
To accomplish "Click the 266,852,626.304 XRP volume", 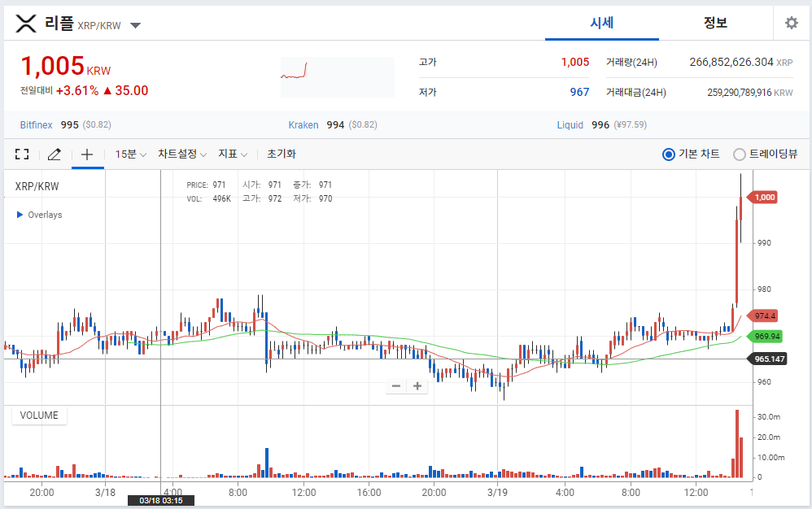I will 741,62.
